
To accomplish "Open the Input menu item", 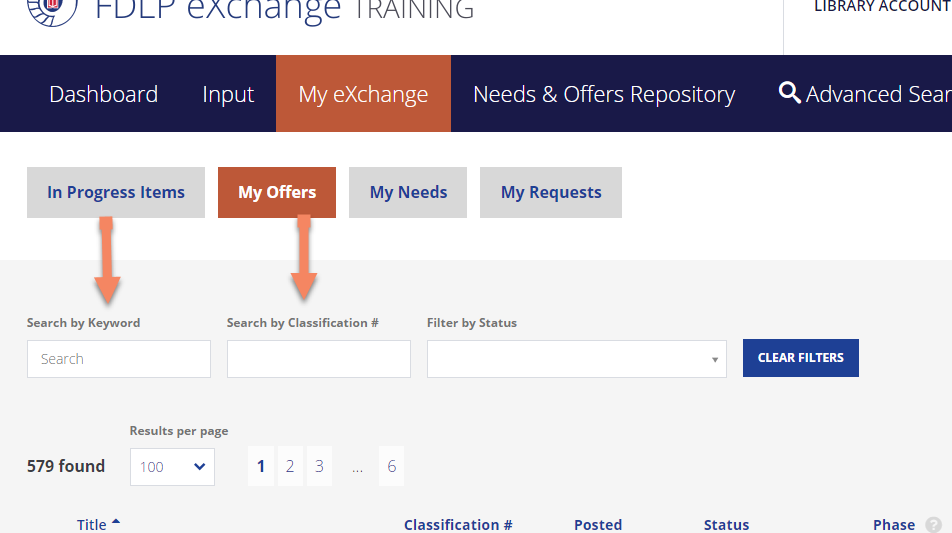I will (x=228, y=94).
